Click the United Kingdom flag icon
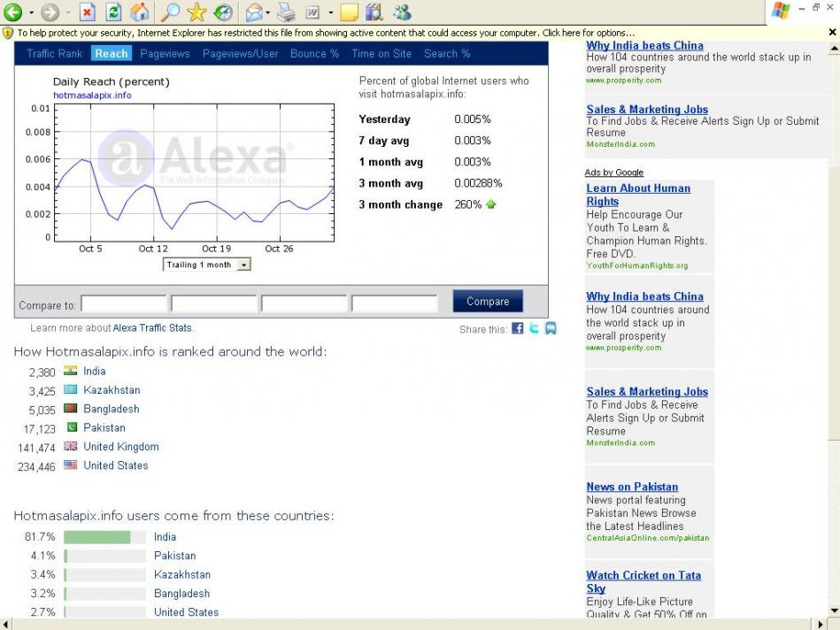The height and width of the screenshot is (630, 840). click(x=70, y=446)
